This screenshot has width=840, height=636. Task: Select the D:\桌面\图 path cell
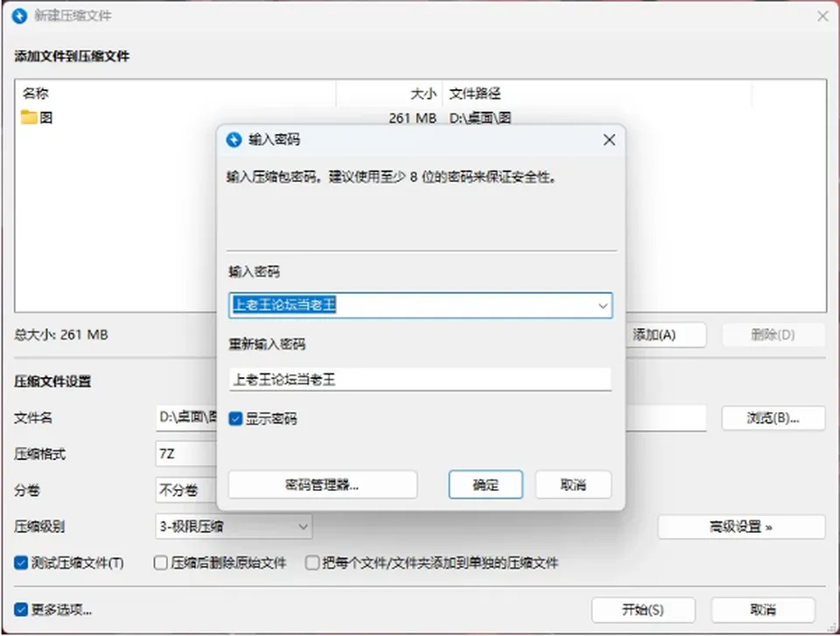[x=480, y=118]
